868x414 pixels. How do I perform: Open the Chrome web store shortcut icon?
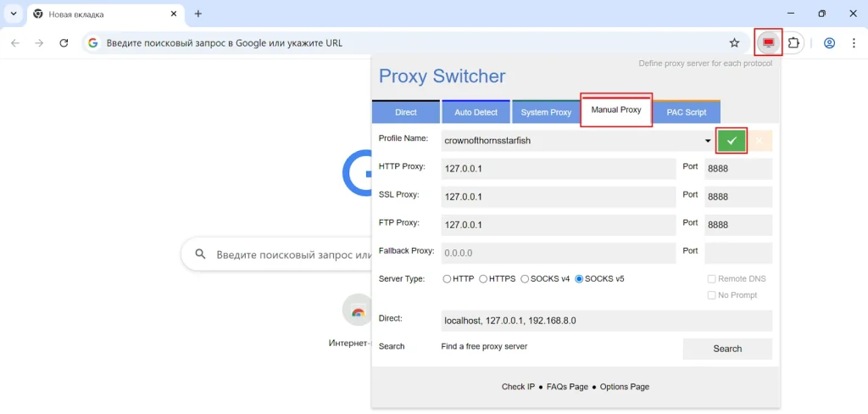point(358,311)
